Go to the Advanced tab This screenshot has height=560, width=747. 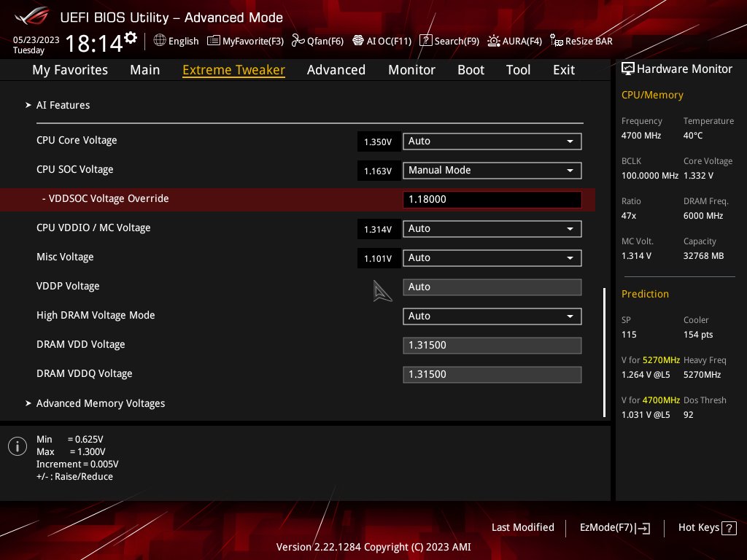tap(336, 70)
